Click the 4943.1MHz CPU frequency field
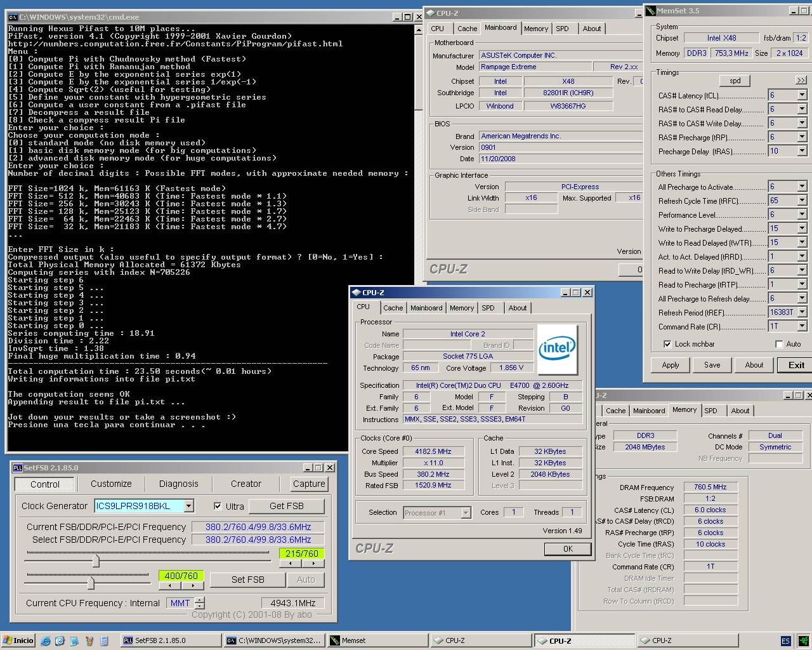Viewport: 812px width, 650px height. pyautogui.click(x=293, y=603)
